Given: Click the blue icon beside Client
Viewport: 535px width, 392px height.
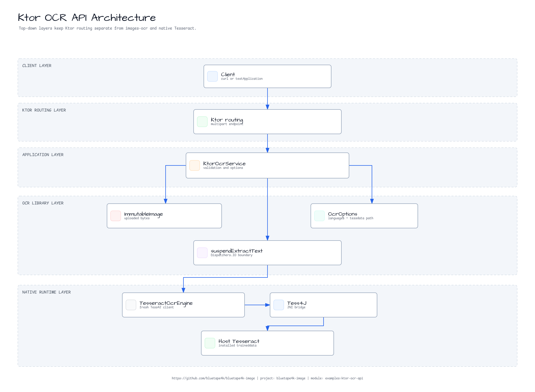Looking at the screenshot, I should [x=212, y=76].
